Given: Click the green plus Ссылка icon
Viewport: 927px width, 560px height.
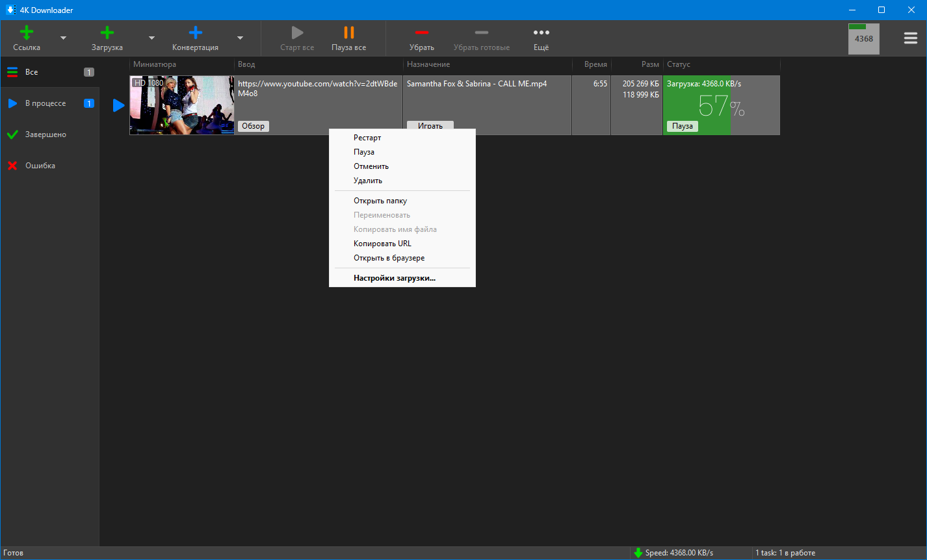Looking at the screenshot, I should 27,33.
